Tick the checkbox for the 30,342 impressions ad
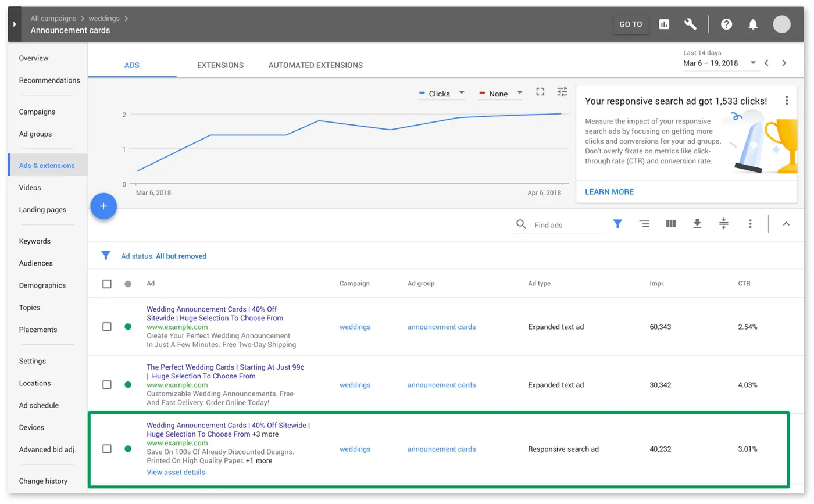This screenshot has width=814, height=504. (107, 385)
